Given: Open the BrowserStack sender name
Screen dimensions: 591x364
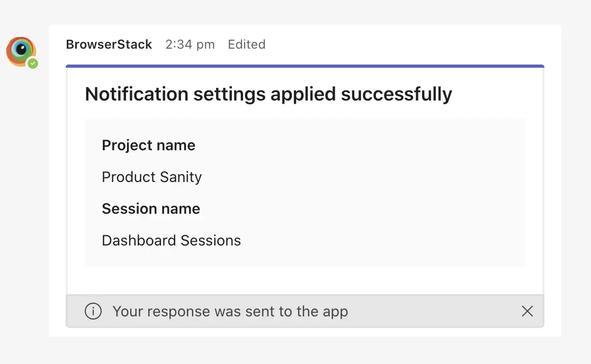Looking at the screenshot, I should coord(109,44).
